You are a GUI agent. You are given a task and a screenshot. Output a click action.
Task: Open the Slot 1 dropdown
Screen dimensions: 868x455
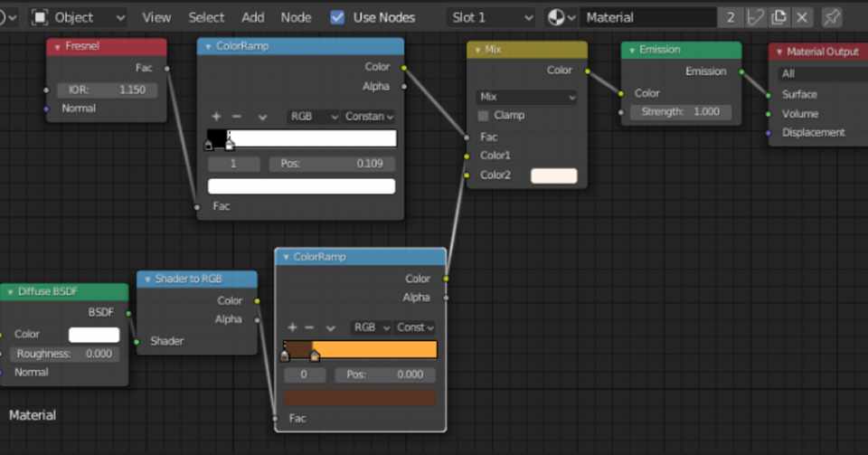(x=492, y=18)
